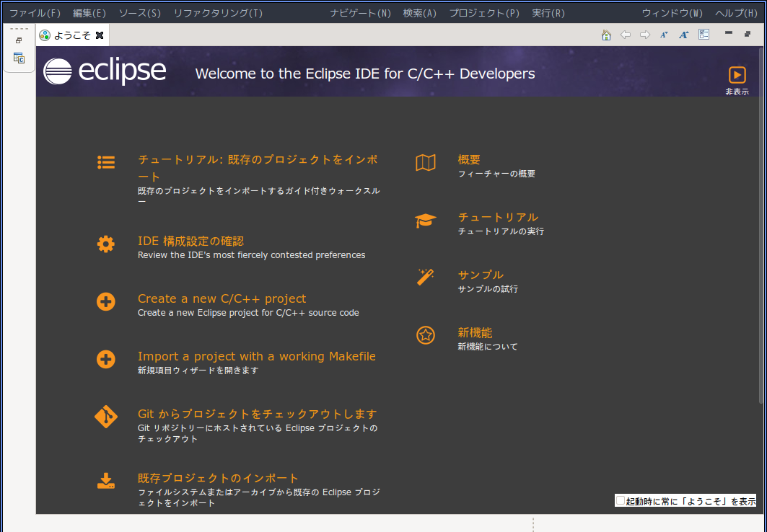Screen dimensions: 767x532
Task: Click the plus icon beside Create a new C/C++ project
Action: tap(106, 301)
